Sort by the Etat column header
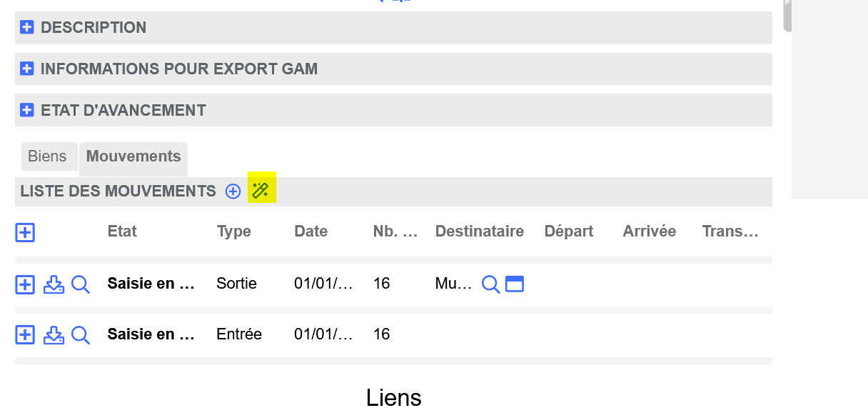The height and width of the screenshot is (418, 868). click(x=122, y=232)
